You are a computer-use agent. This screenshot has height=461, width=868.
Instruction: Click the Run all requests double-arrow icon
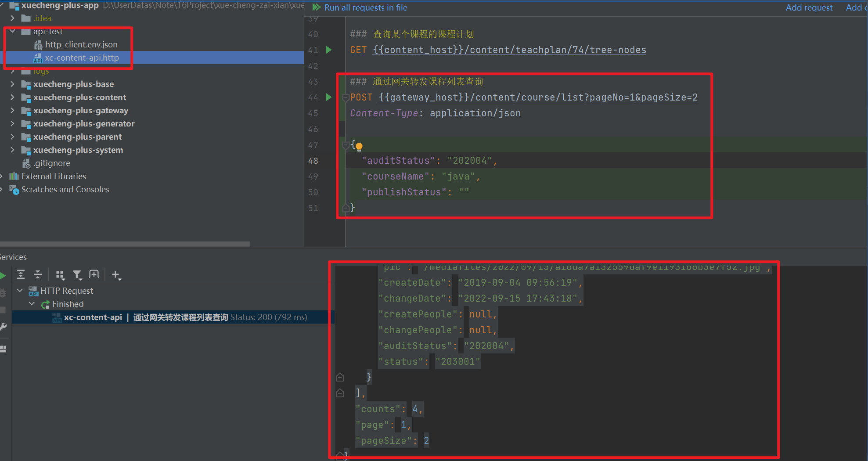pyautogui.click(x=316, y=7)
